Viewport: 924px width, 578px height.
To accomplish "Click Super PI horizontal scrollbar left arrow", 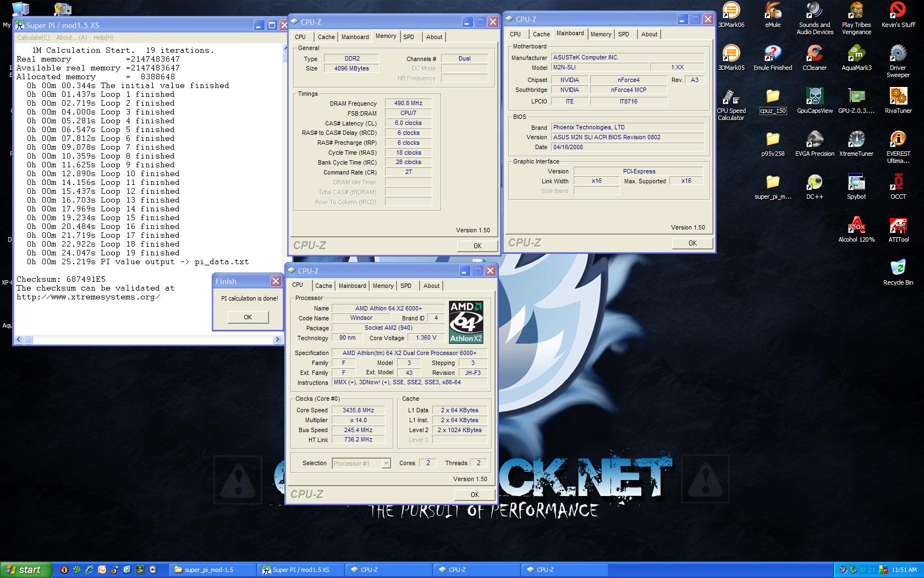I will (x=19, y=340).
